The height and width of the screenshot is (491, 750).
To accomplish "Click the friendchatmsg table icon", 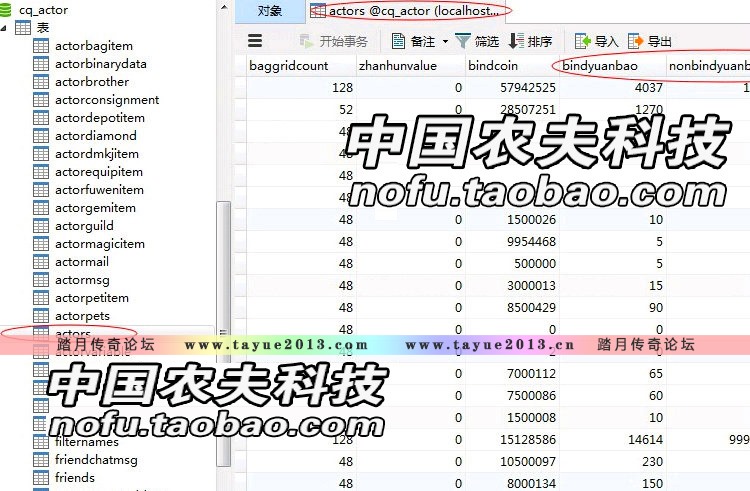I will coord(41,460).
